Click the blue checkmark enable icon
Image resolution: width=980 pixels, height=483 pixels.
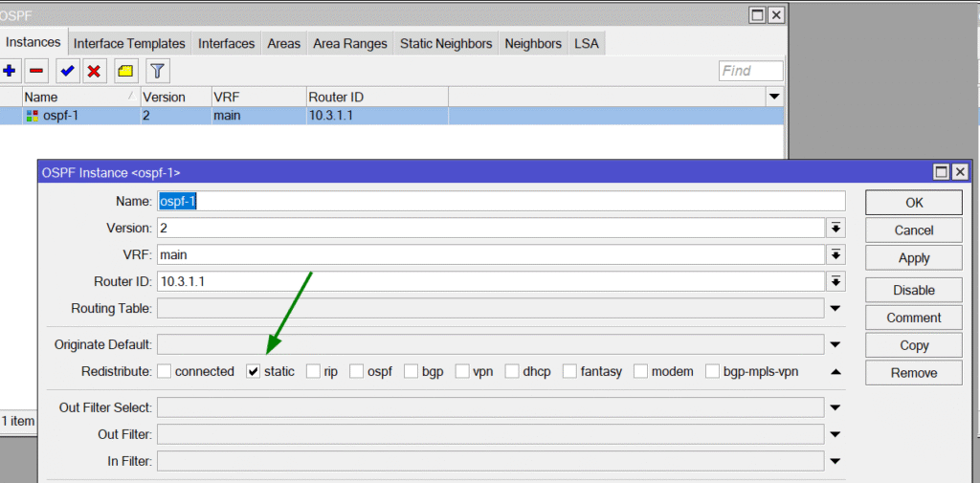(67, 71)
